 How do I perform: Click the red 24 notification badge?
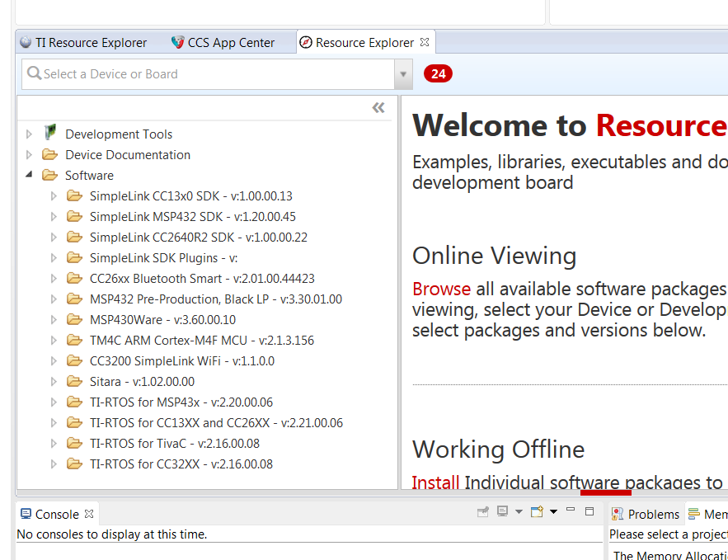[438, 74]
